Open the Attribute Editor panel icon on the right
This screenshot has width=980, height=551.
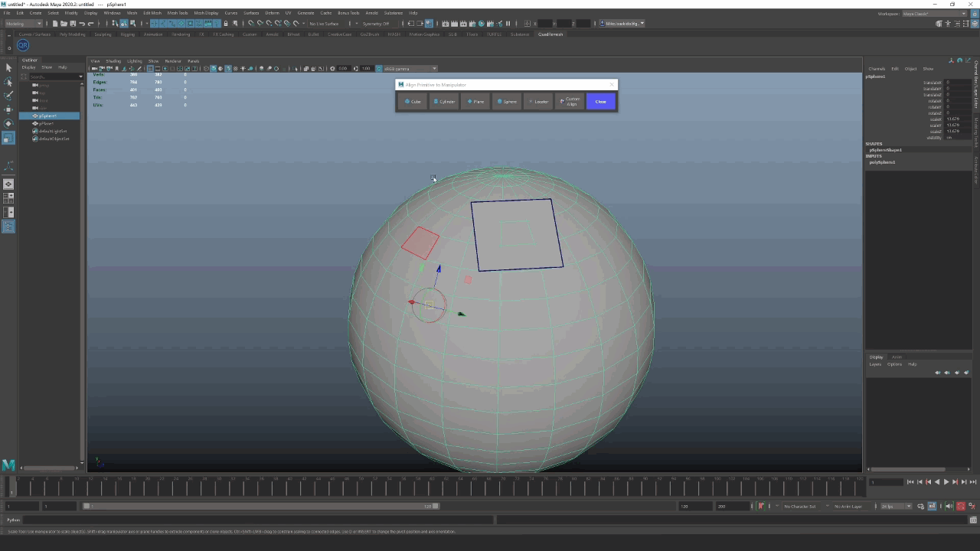(957, 23)
